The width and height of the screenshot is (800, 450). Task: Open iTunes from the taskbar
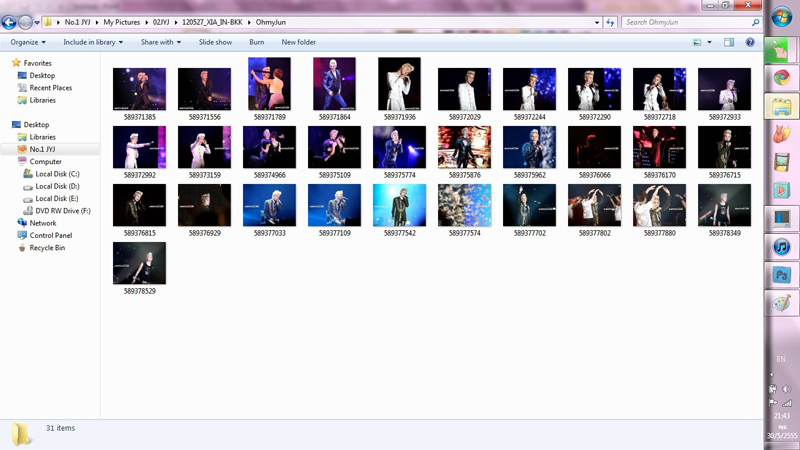[x=782, y=247]
